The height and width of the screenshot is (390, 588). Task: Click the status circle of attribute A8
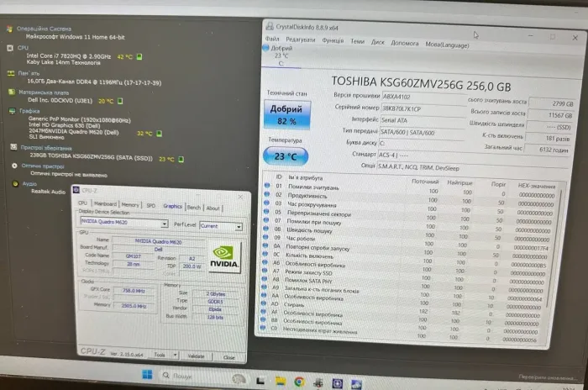pos(264,278)
